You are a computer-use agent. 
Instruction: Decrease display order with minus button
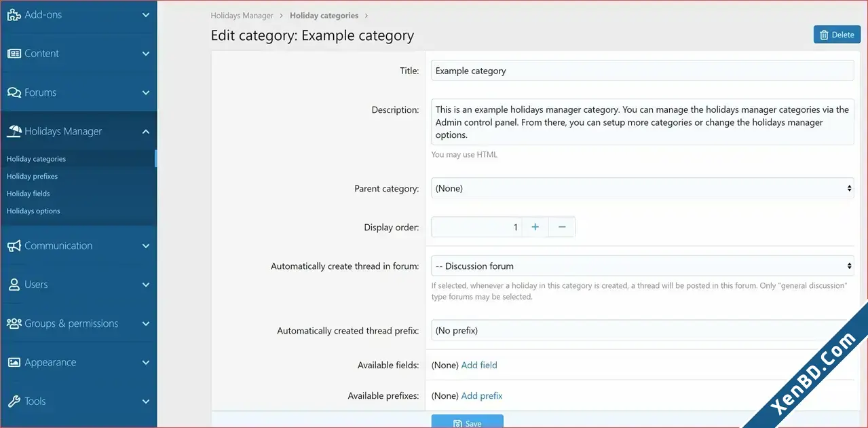tap(562, 227)
